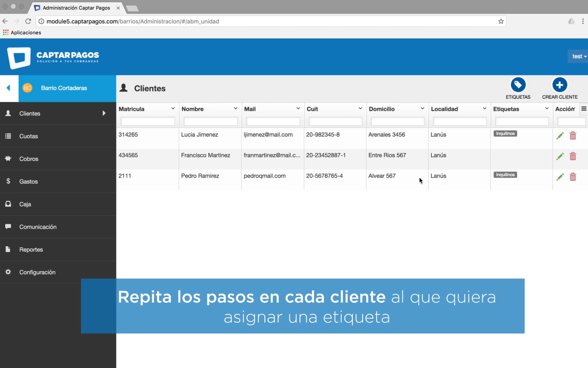Click the Barrio Cortaderas header

(64, 88)
